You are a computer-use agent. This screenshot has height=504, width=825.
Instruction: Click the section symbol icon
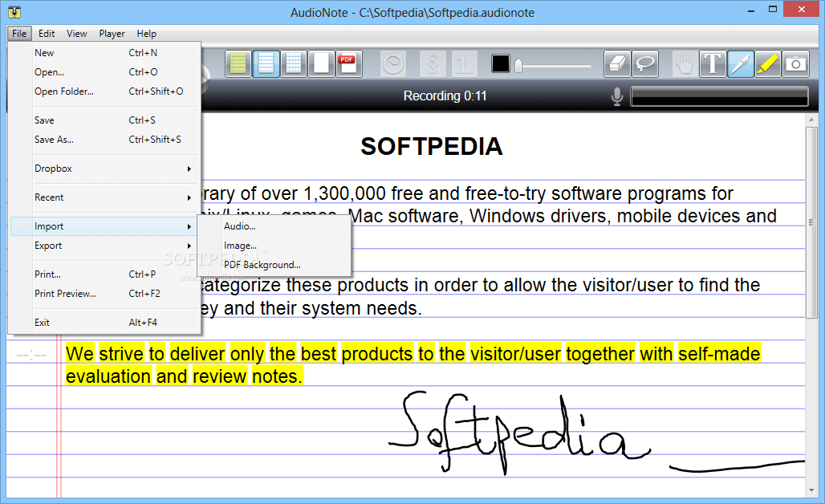[433, 64]
